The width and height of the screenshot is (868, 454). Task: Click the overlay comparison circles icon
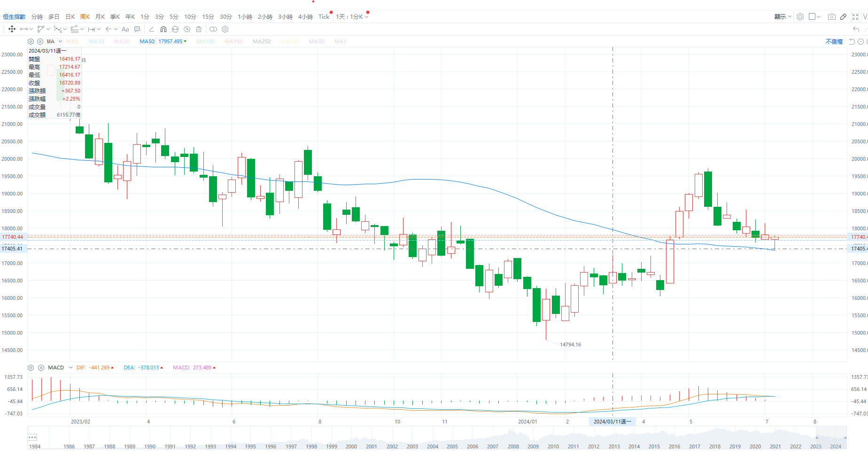tap(213, 29)
